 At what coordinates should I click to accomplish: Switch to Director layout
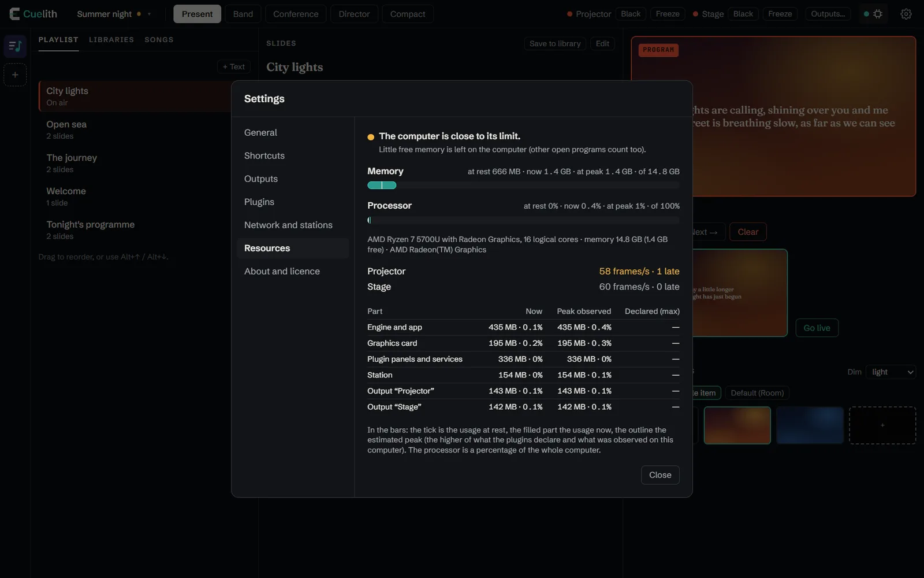coord(354,14)
